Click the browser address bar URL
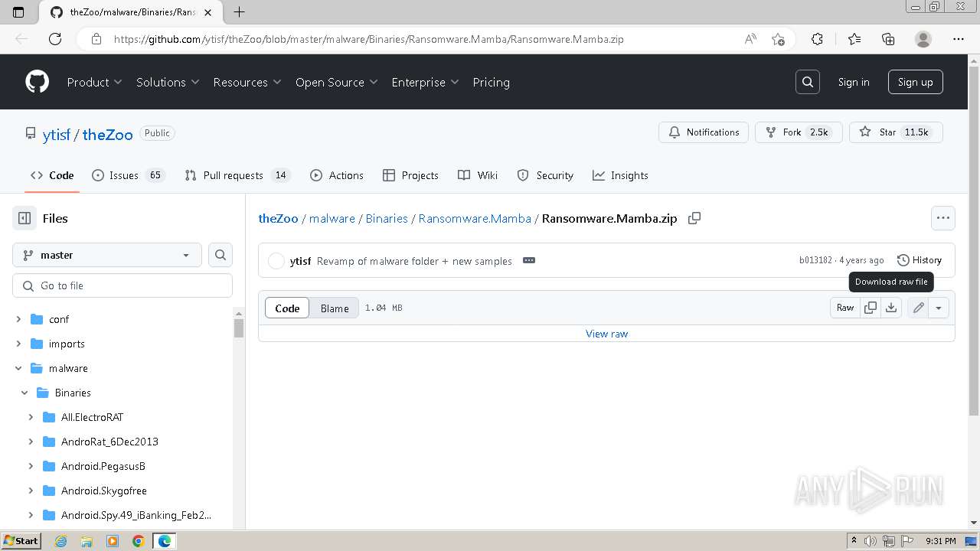The width and height of the screenshot is (980, 551). (x=369, y=39)
